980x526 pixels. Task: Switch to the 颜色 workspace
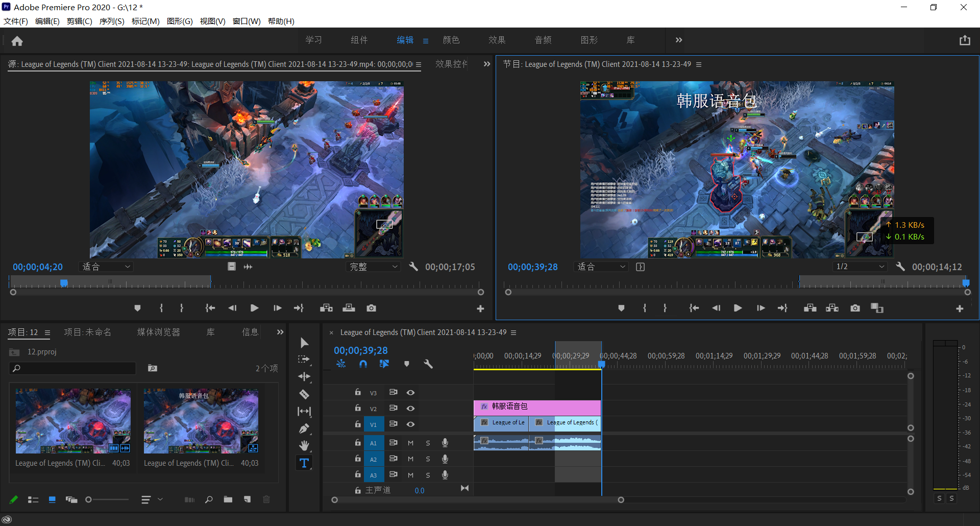click(451, 40)
